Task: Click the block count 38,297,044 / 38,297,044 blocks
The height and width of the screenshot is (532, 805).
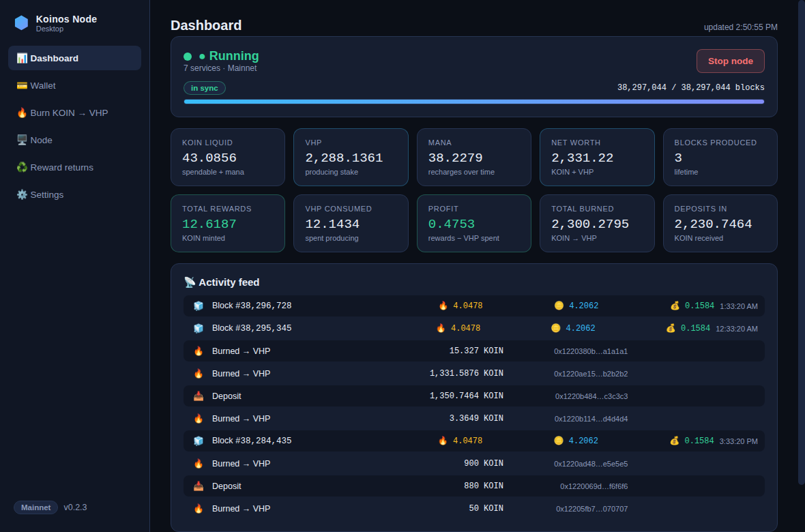Action: (x=690, y=87)
